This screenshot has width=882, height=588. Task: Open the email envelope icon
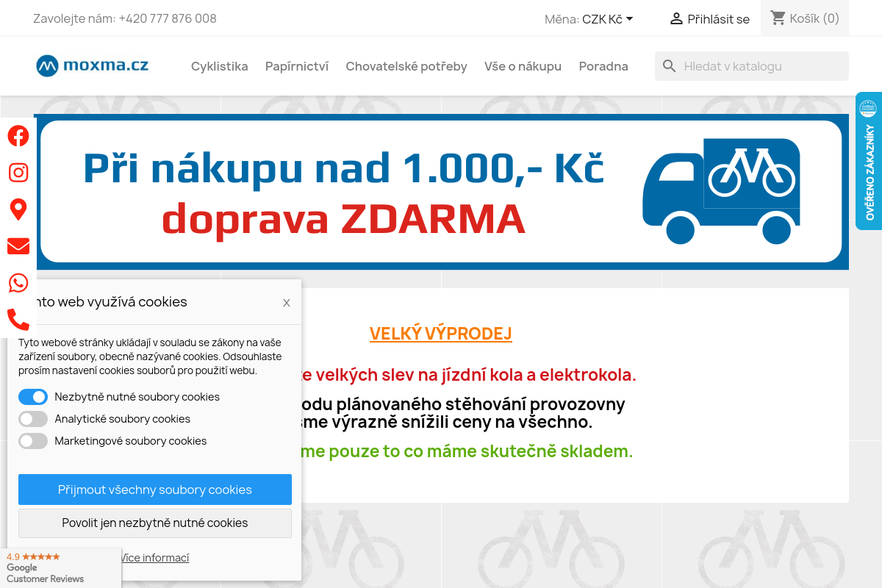coord(18,245)
